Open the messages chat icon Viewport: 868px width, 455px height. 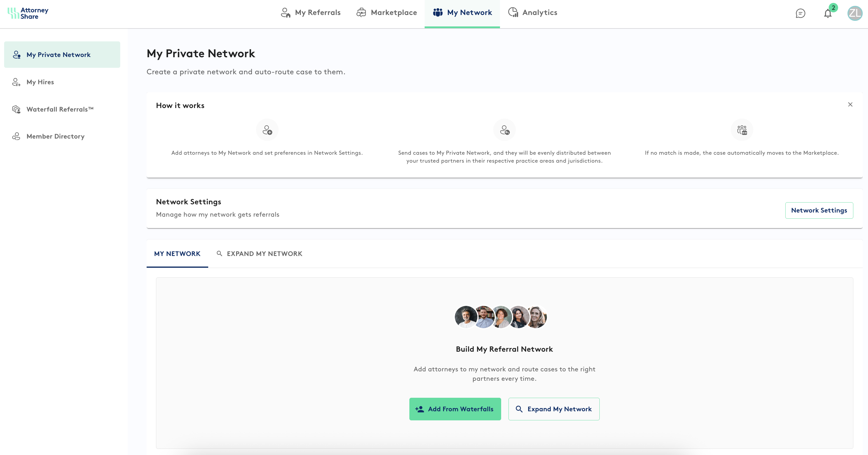[800, 13]
